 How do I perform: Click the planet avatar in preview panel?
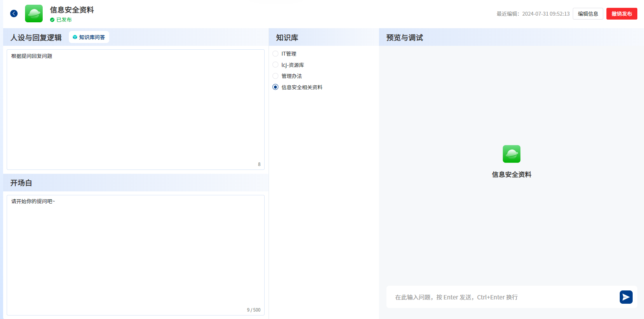coord(511,154)
